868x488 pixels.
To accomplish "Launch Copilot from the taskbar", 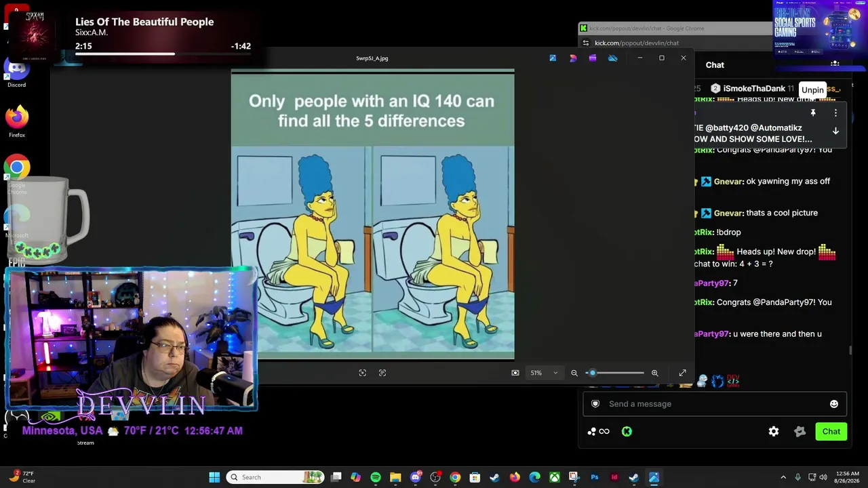I will [x=356, y=477].
